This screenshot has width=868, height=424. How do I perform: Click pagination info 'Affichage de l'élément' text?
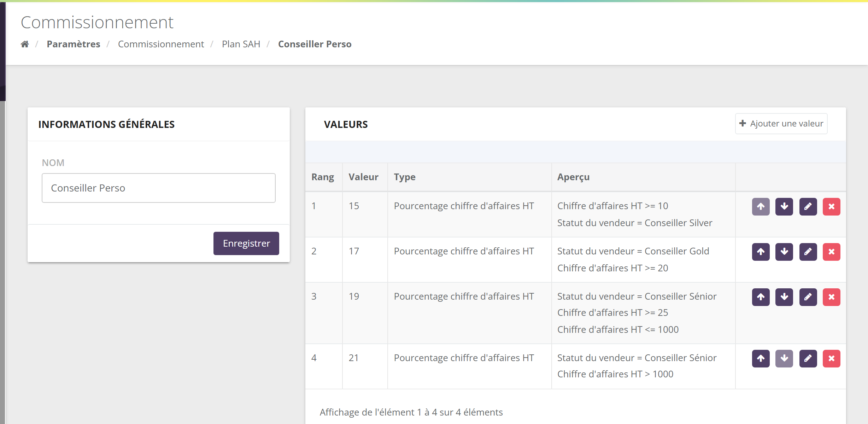tap(411, 412)
